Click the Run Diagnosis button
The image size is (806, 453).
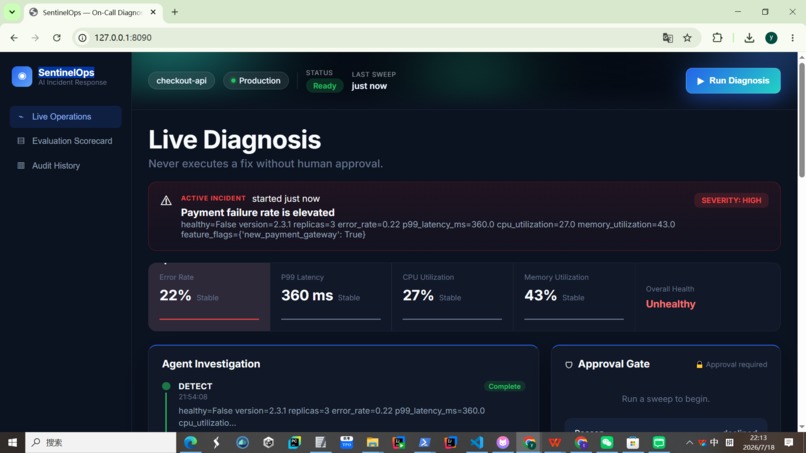732,81
